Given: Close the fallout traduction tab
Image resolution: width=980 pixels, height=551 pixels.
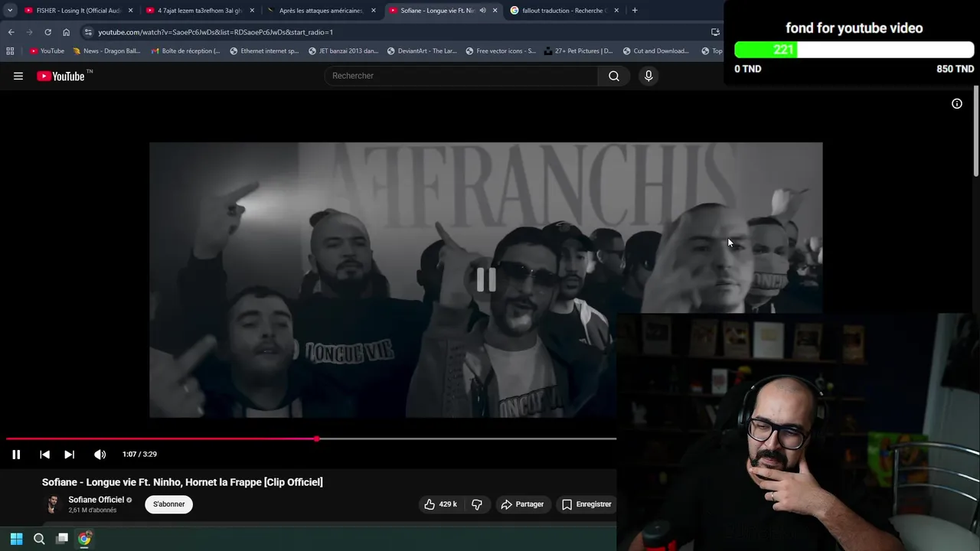Looking at the screenshot, I should tap(616, 11).
